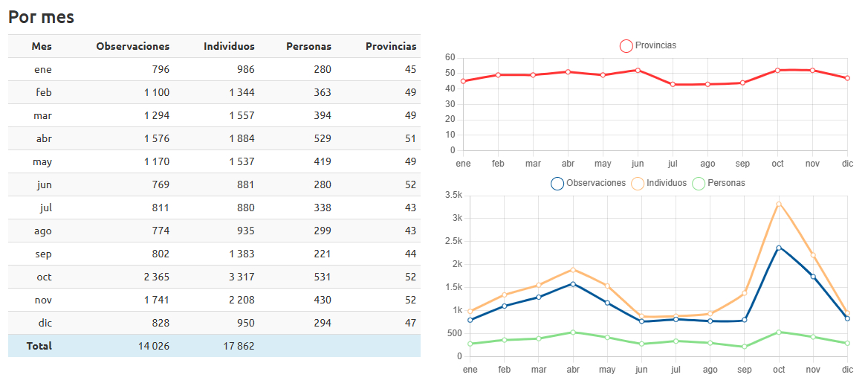Viewport: 868px width, 389px height.
Task: Click the October point on Observaciones line
Action: click(x=778, y=248)
